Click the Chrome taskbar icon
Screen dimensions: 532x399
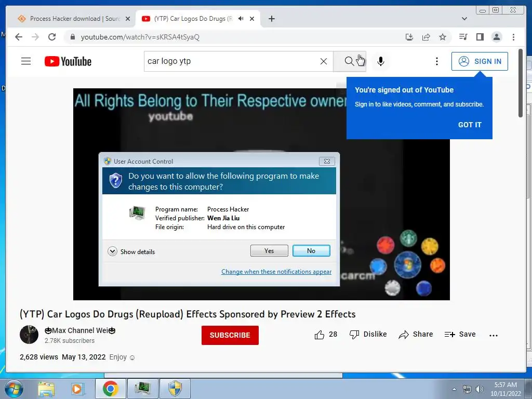point(110,389)
